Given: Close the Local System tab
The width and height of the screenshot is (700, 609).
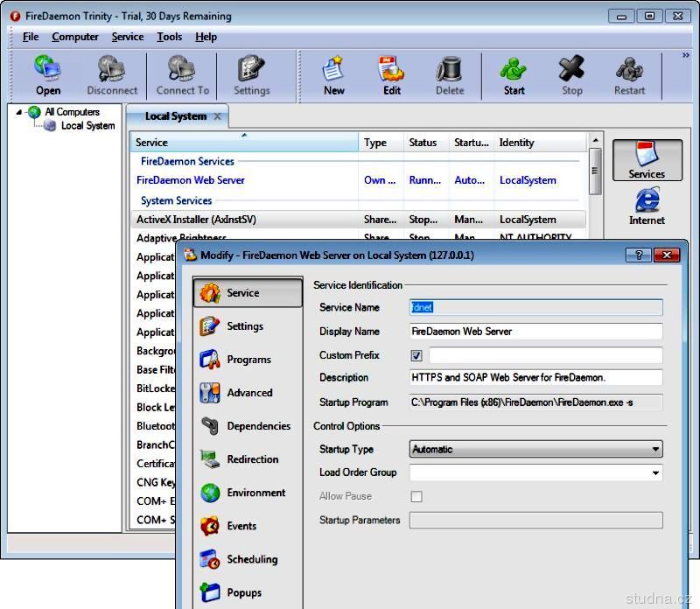Looking at the screenshot, I should click(218, 116).
